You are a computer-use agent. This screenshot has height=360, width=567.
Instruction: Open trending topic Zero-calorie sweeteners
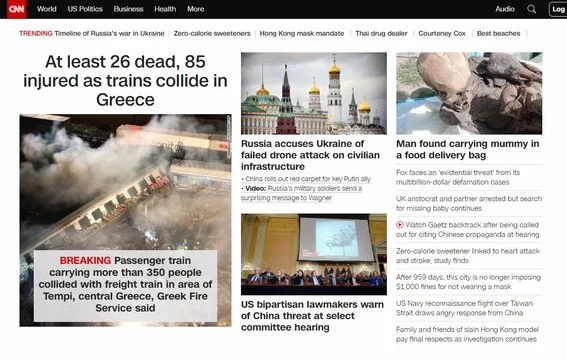[x=212, y=33]
